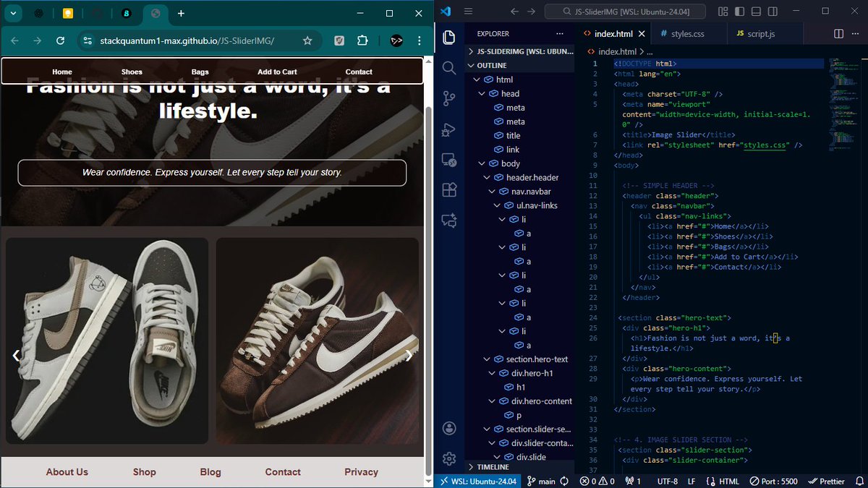This screenshot has height=488, width=868.
Task: Click the WSL: Ubuntu-24.04 remote indicator
Action: point(478,481)
